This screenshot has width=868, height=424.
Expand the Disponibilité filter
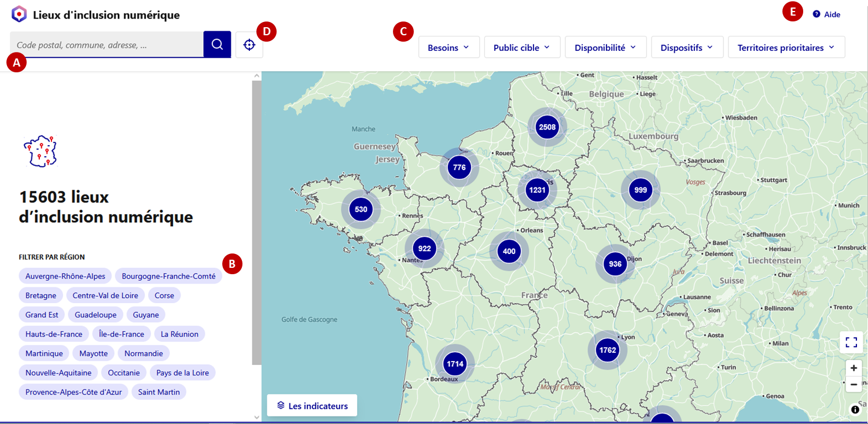click(605, 47)
